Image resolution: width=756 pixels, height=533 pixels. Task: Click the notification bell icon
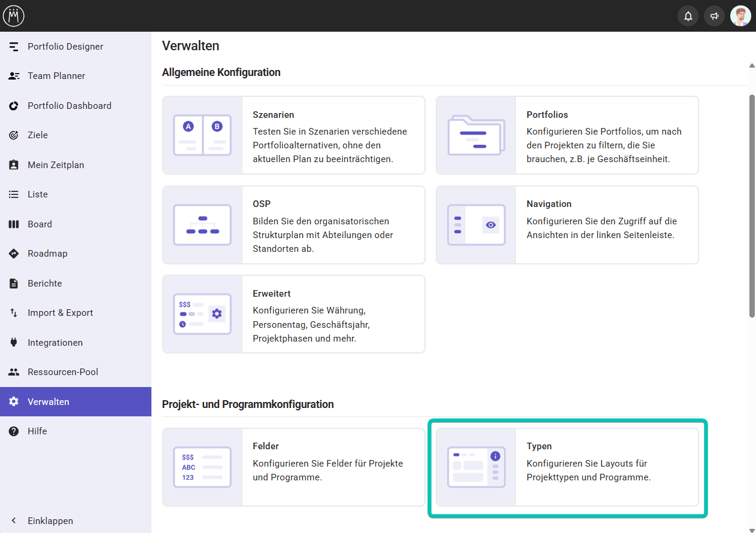point(688,16)
